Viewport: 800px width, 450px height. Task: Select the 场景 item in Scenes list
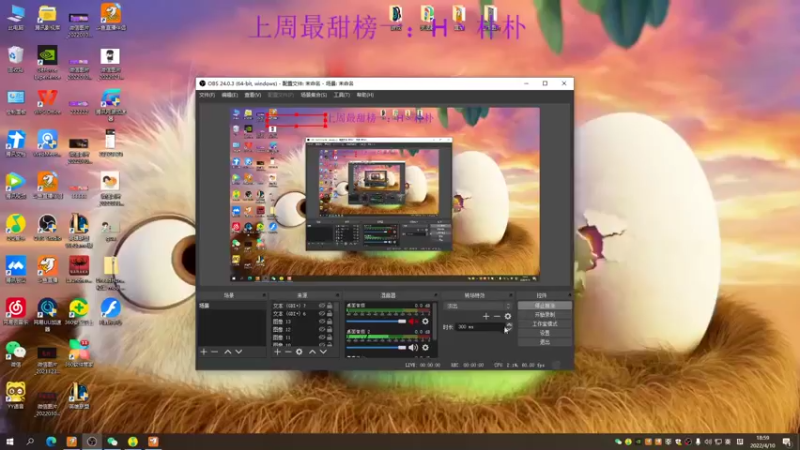232,306
